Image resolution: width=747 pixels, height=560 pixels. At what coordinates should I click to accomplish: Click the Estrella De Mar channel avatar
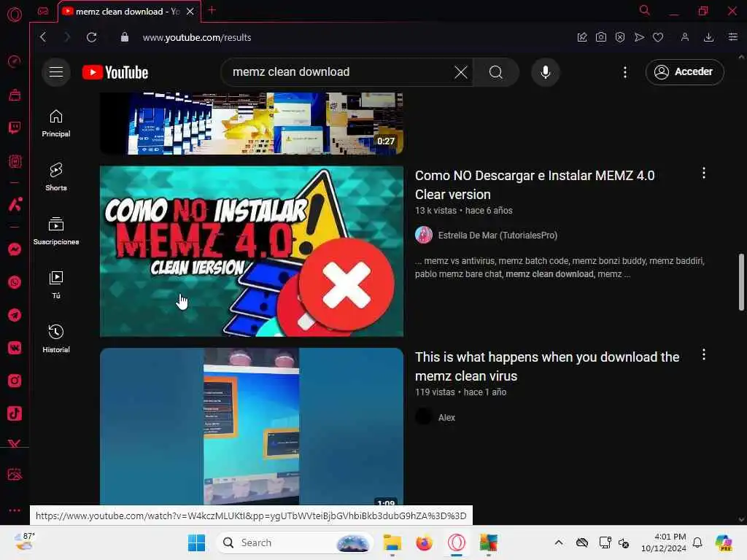coord(424,236)
